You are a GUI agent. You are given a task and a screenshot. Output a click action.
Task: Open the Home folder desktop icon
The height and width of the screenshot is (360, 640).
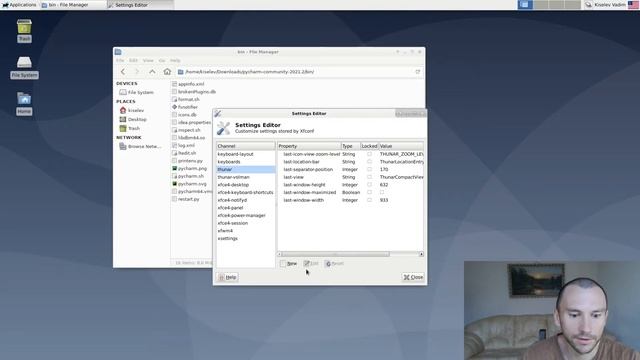click(24, 103)
